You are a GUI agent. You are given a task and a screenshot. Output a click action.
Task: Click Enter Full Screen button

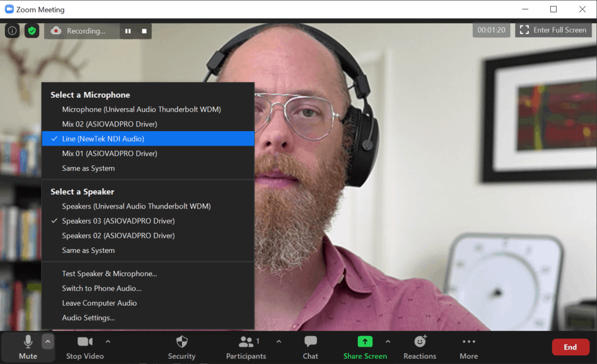[553, 30]
